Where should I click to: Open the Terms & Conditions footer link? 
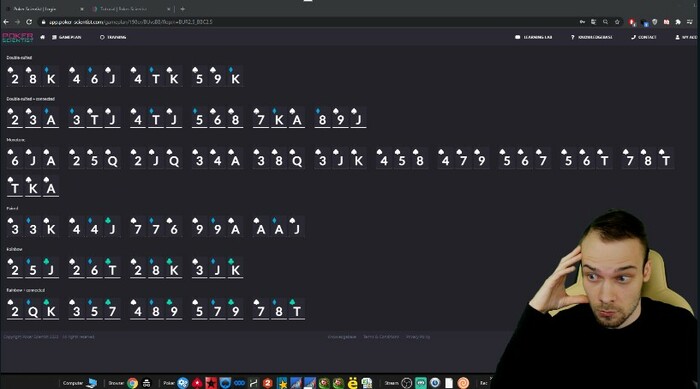381,337
